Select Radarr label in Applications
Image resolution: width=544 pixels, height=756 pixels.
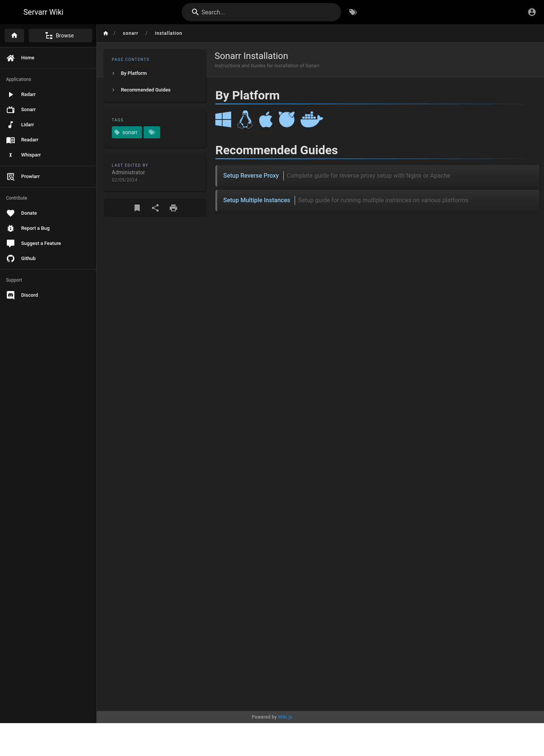tap(28, 94)
